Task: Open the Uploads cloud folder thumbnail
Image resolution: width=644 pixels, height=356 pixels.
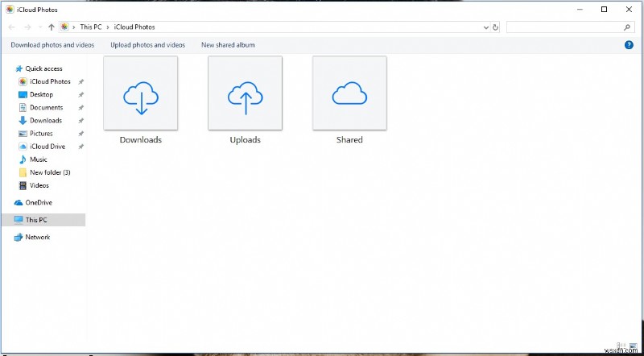Action: click(x=246, y=93)
